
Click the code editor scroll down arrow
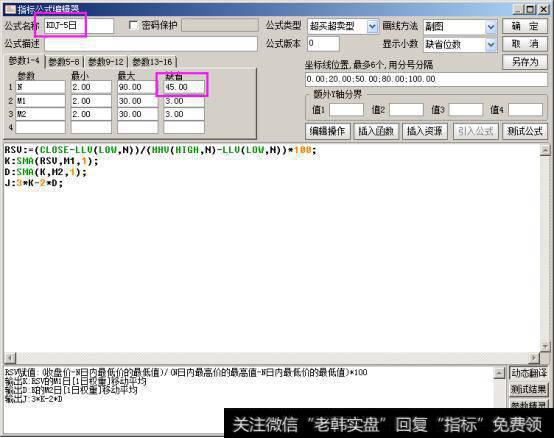pos(545,346)
